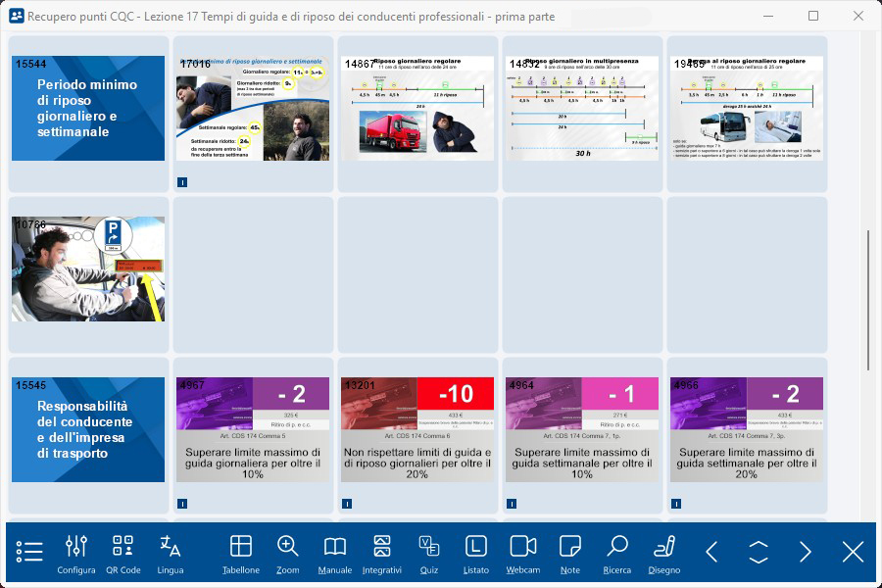Open the Tabellone board view
882x588 pixels.
point(241,555)
